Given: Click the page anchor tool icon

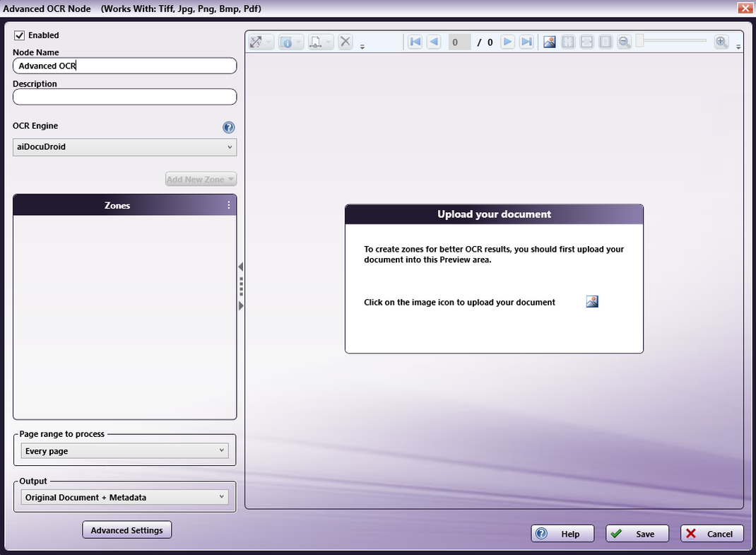Looking at the screenshot, I should point(316,42).
